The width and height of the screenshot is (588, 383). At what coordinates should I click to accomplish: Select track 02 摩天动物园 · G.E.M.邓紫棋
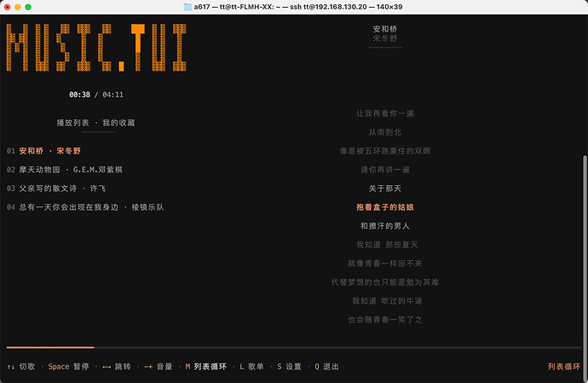(65, 170)
